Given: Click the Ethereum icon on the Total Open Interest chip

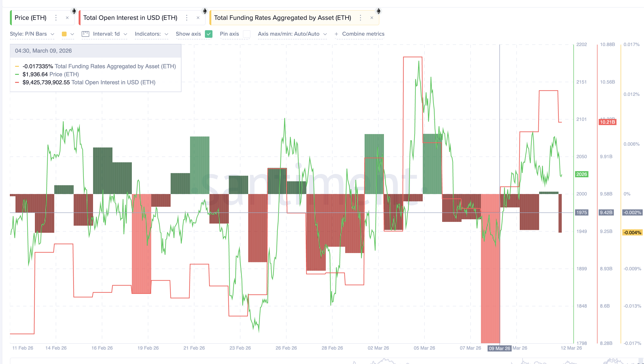Looking at the screenshot, I should tap(205, 11).
